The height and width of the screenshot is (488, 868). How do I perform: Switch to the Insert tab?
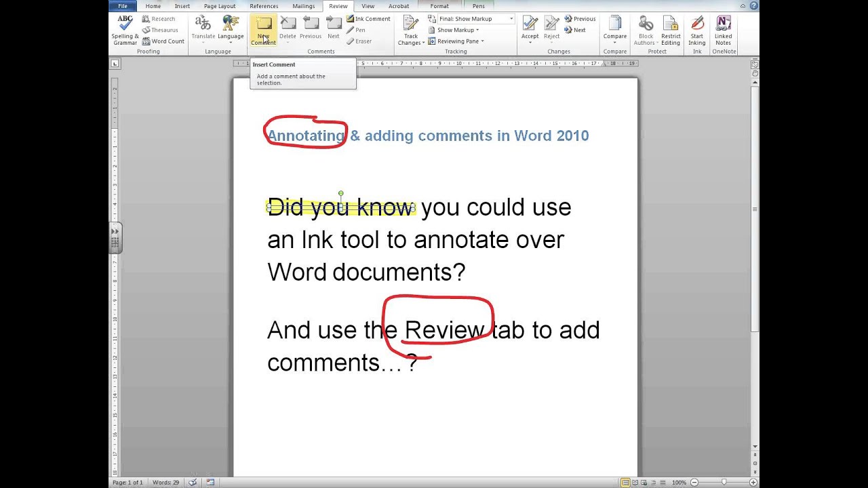click(182, 6)
